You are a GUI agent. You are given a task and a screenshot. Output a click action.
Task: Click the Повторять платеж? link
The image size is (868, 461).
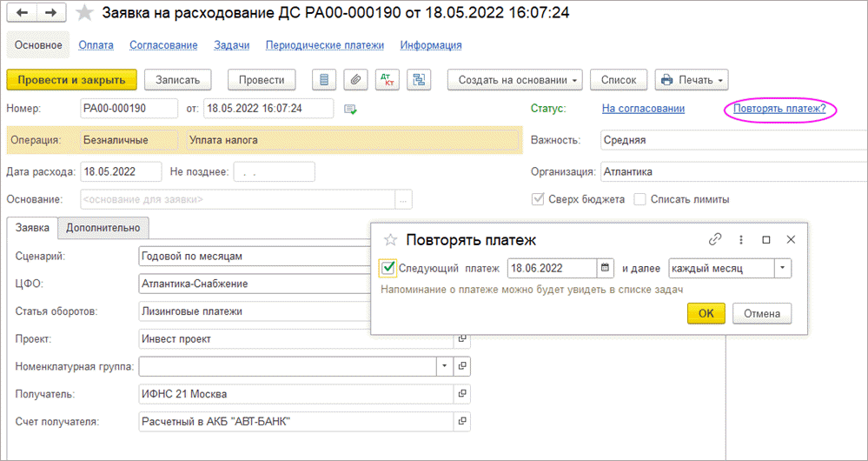pos(779,109)
